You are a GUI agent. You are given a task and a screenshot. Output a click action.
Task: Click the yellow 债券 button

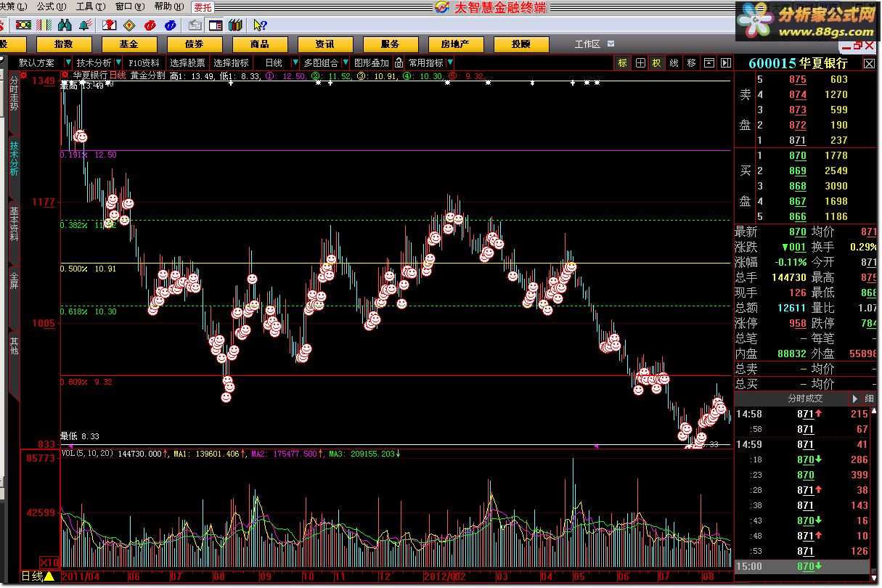pyautogui.click(x=194, y=44)
